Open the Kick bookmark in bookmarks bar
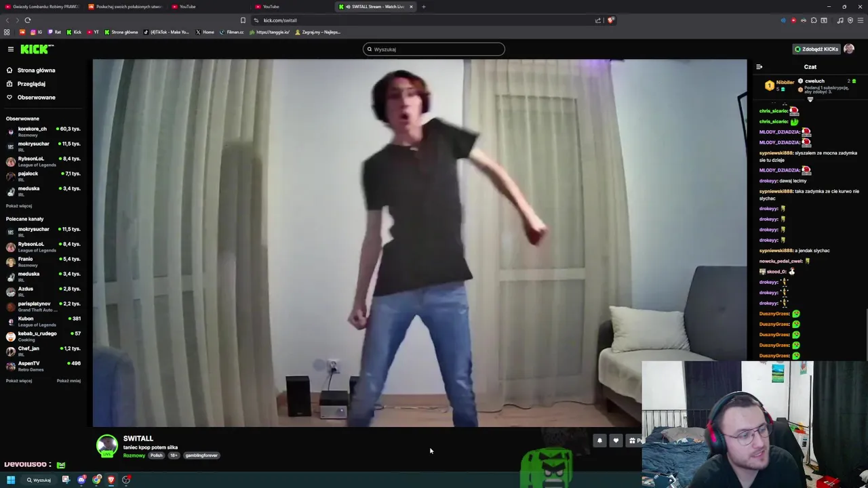Screen dimensions: 868x488 [x=74, y=32]
